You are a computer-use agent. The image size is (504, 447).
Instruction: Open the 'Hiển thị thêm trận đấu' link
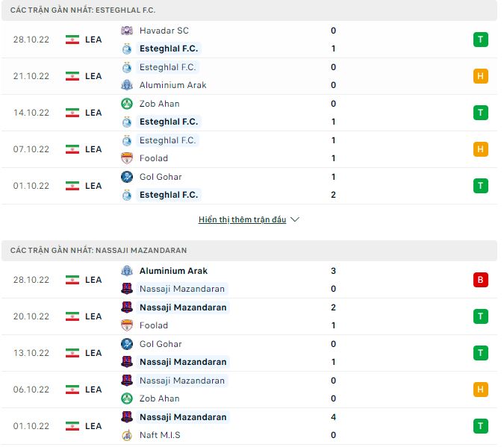click(242, 220)
